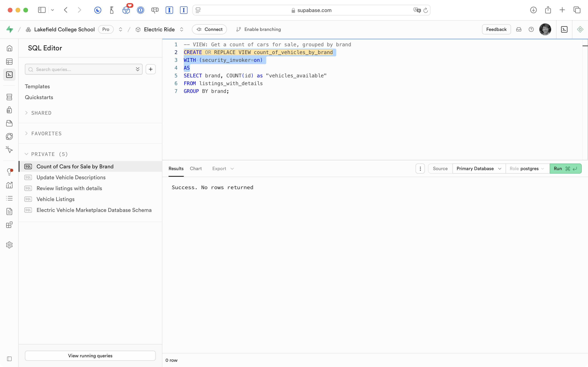Click View running queries button
This screenshot has width=588, height=367.
pos(90,356)
